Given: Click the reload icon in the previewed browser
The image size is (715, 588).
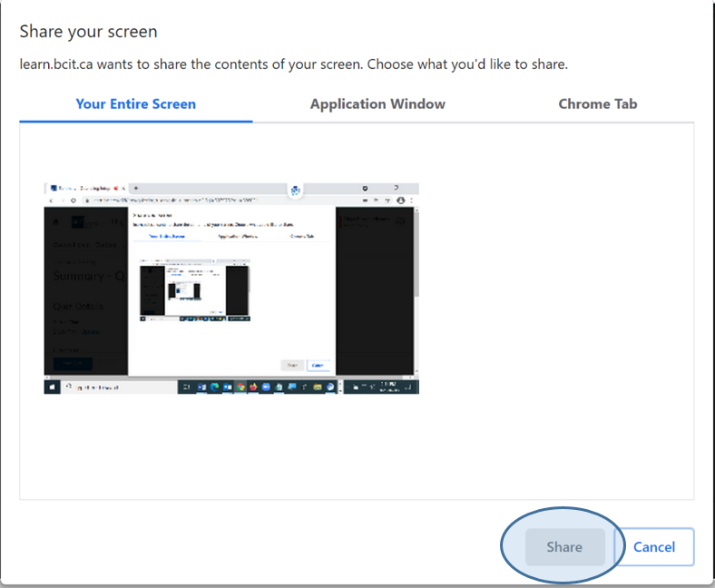Looking at the screenshot, I should [72, 200].
